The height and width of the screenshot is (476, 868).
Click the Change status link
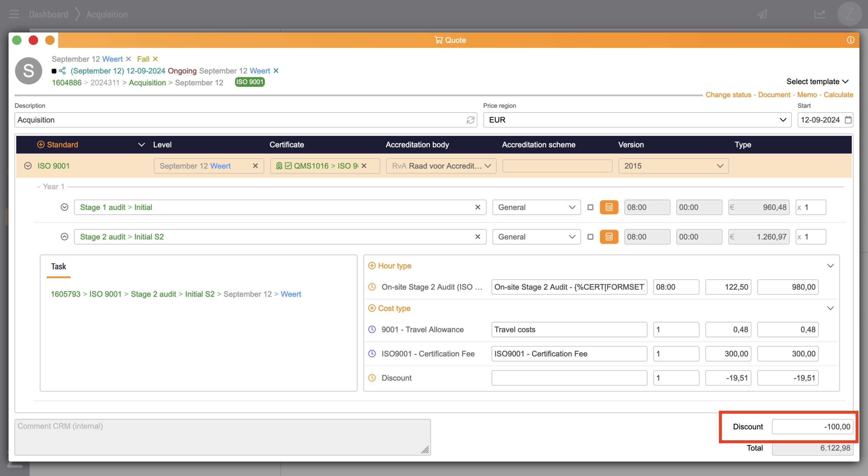pyautogui.click(x=728, y=95)
